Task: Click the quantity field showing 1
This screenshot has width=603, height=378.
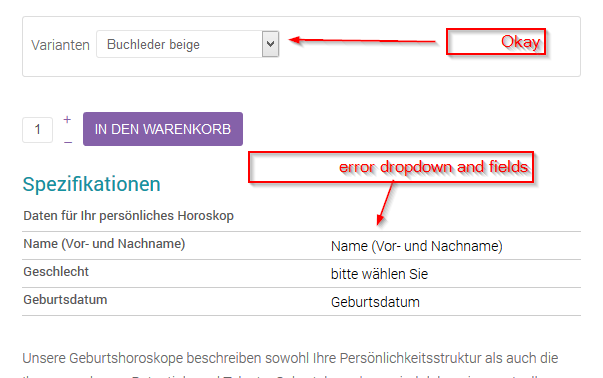Action: coord(38,130)
